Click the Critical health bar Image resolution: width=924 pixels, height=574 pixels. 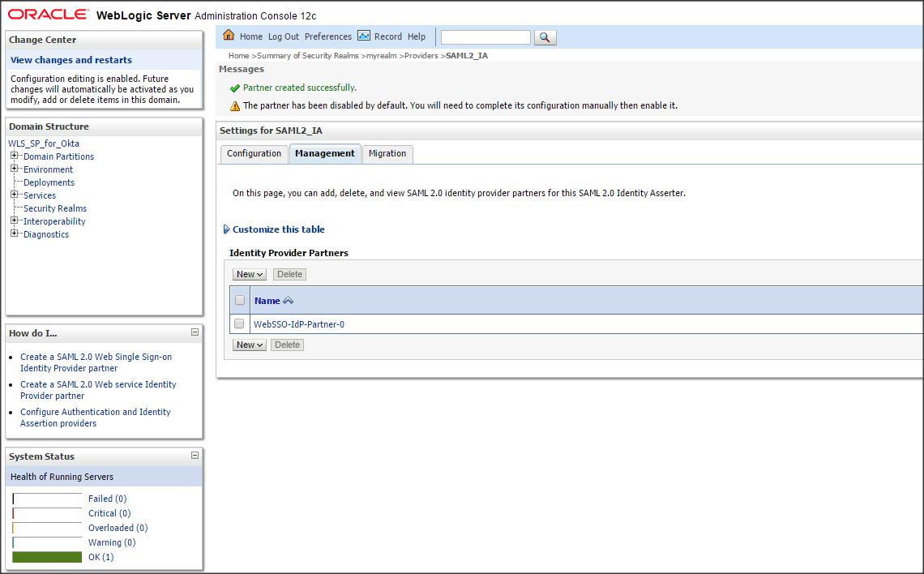pyautogui.click(x=47, y=513)
